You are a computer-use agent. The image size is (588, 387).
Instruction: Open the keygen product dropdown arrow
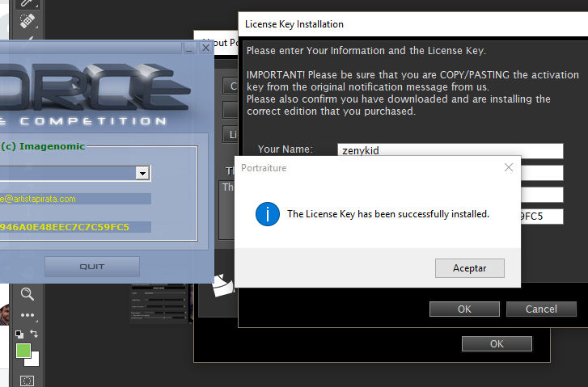click(142, 173)
